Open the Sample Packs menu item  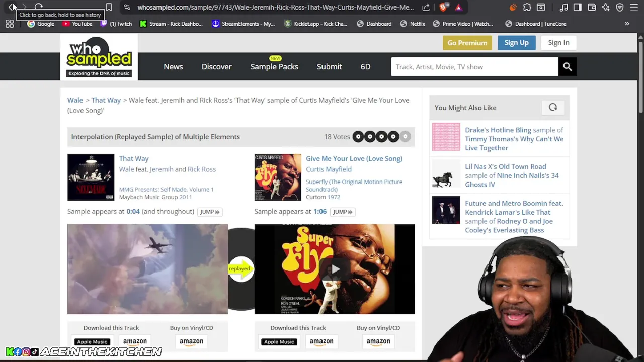[x=274, y=67]
